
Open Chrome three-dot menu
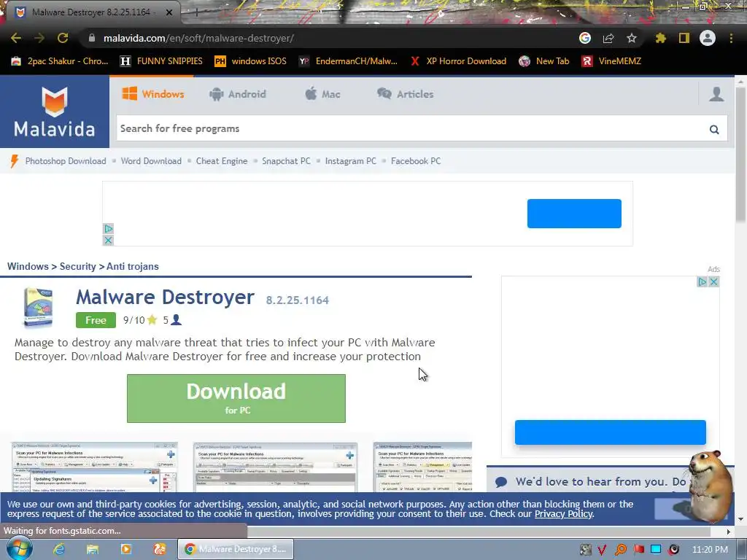(x=731, y=38)
